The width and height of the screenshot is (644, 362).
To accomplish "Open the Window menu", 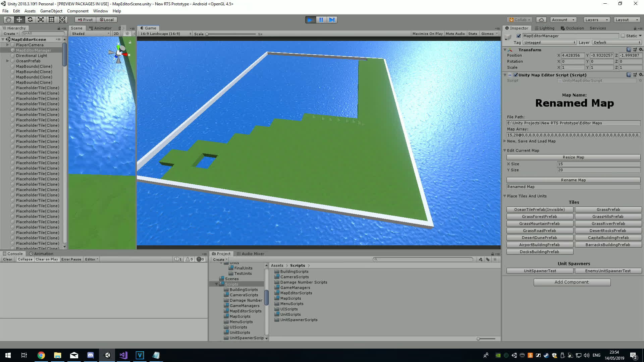I will click(x=100, y=11).
